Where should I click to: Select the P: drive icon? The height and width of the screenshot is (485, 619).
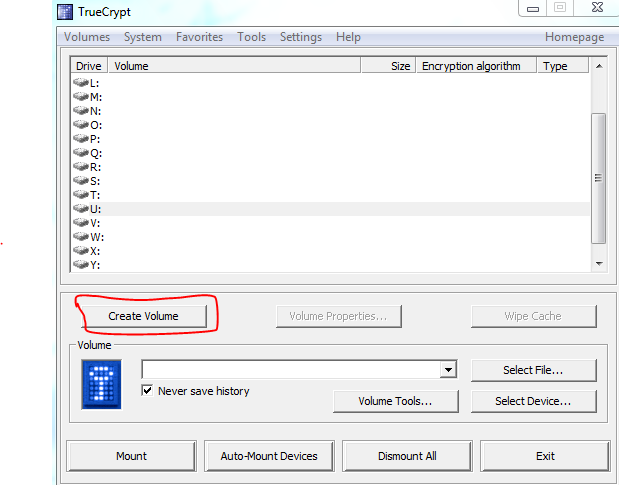pos(81,139)
